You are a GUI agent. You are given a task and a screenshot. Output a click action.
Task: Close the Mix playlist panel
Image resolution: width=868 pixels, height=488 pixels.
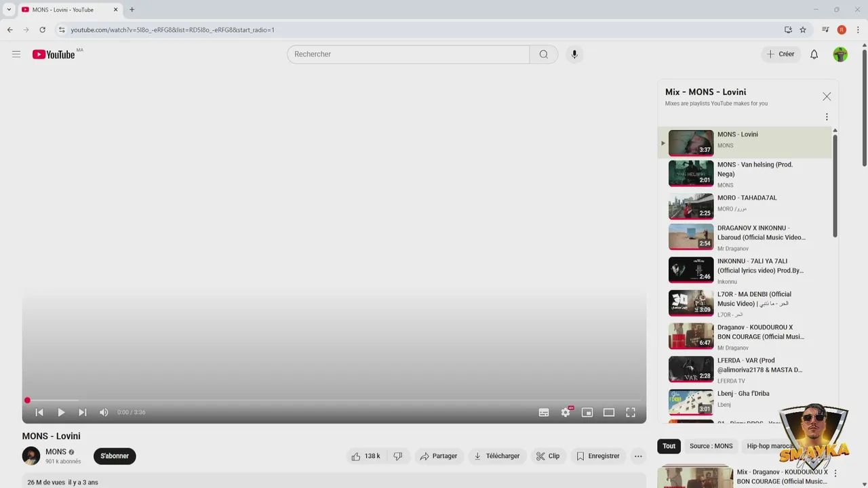(x=827, y=97)
